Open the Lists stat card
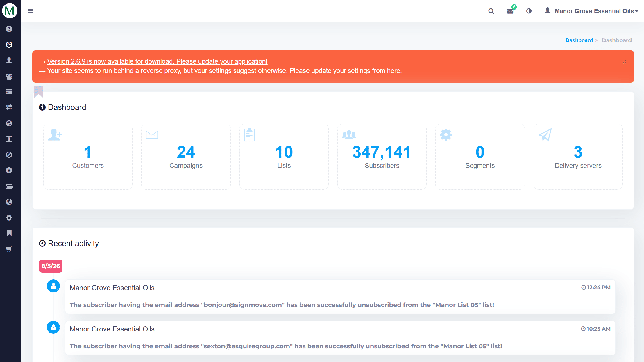644x362 pixels. tap(284, 157)
